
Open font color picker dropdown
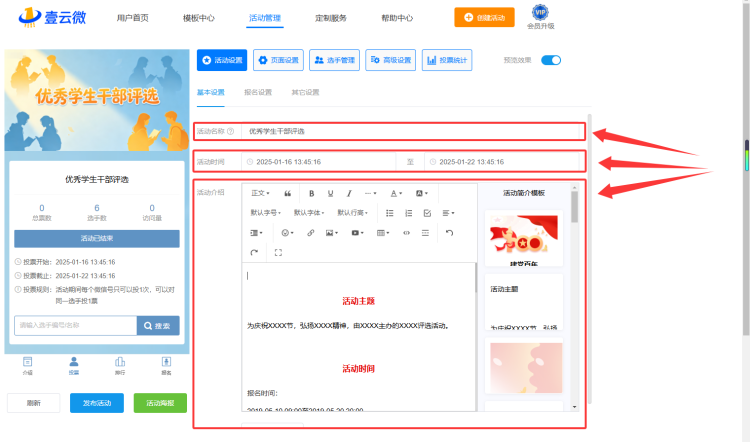coord(396,193)
